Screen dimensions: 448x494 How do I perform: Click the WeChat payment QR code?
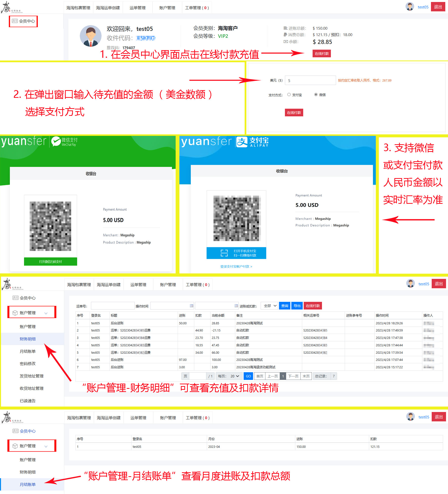click(x=50, y=226)
